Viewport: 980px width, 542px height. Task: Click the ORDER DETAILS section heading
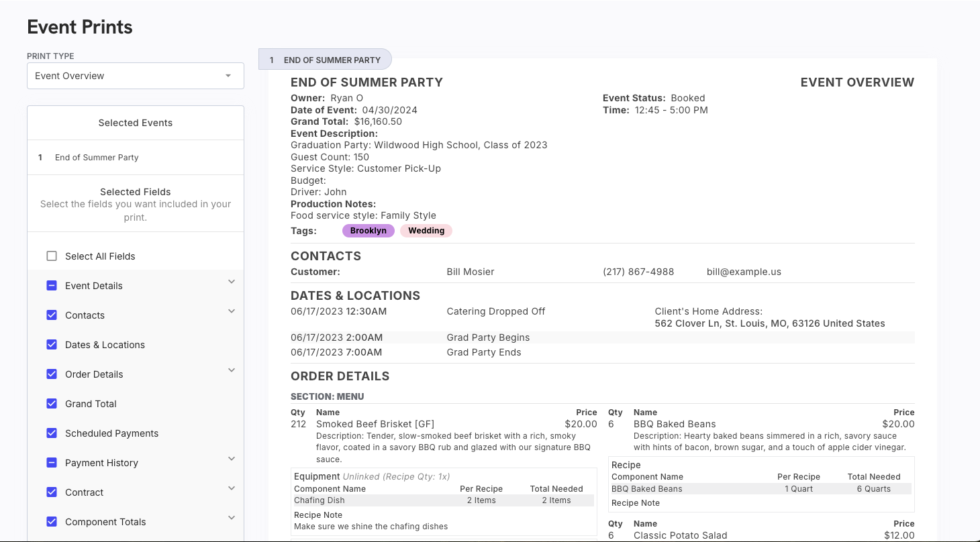[x=340, y=376]
